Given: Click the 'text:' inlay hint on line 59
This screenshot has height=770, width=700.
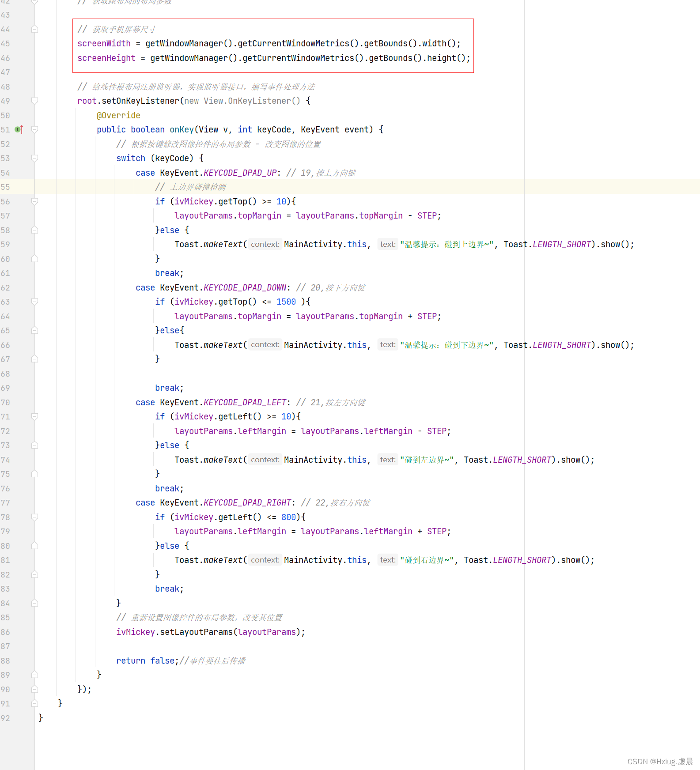Looking at the screenshot, I should coord(388,244).
